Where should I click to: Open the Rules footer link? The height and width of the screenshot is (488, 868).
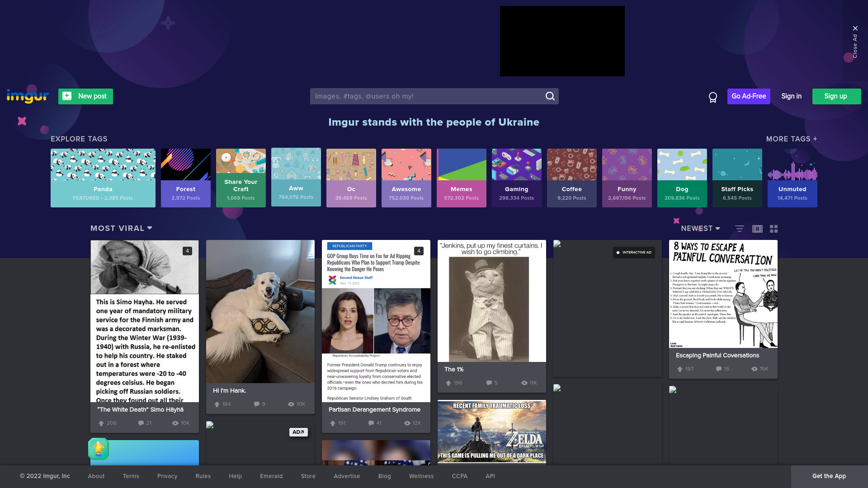[203, 476]
